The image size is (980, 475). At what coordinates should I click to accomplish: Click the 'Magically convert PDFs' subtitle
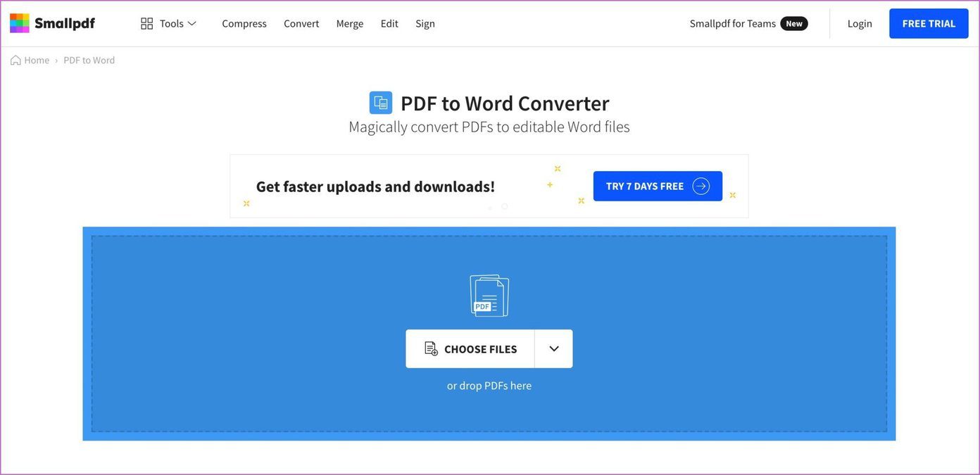[489, 127]
